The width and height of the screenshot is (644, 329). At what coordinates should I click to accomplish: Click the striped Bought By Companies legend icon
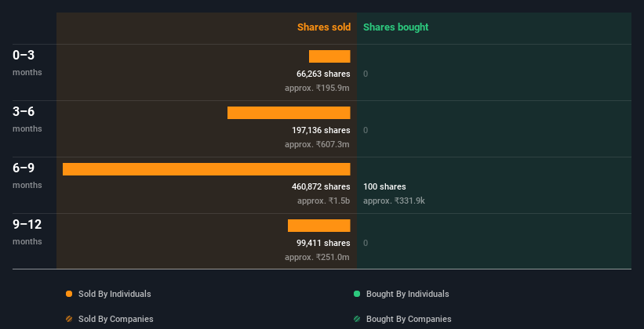coord(357,319)
